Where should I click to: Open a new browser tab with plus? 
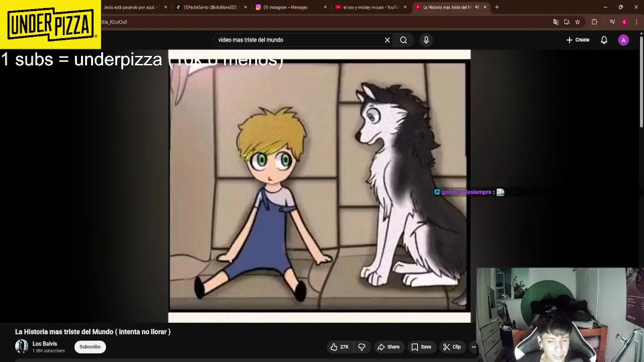click(497, 7)
